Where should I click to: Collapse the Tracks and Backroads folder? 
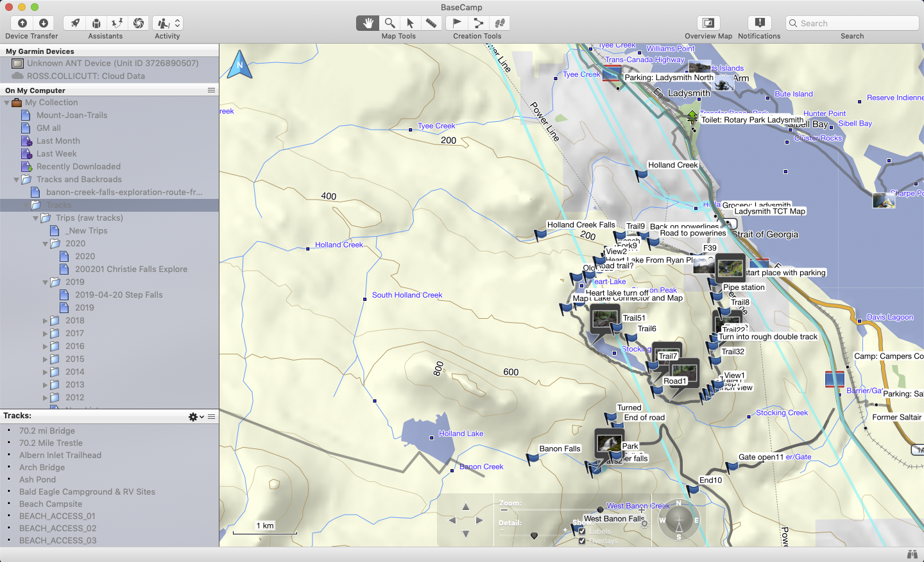(x=17, y=180)
